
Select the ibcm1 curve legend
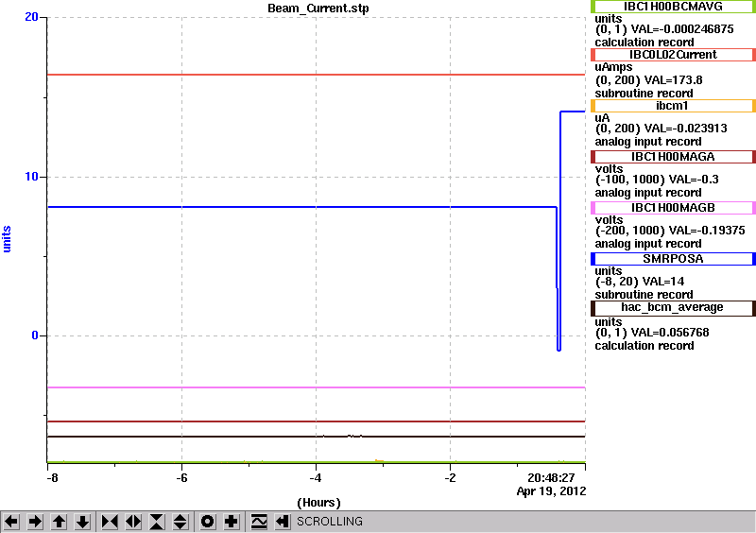tap(673, 106)
